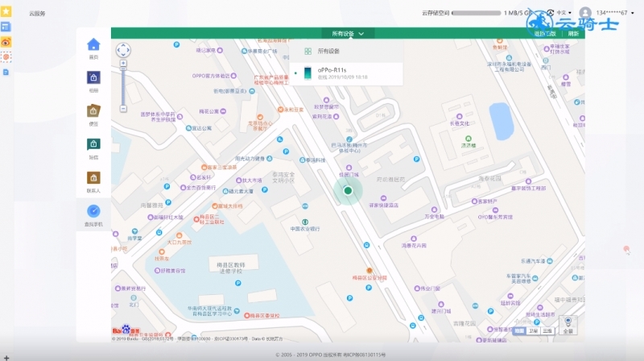Open the 联系人 contacts icon in sidebar
Image resolution: width=644 pixels, height=361 pixels.
click(x=93, y=177)
